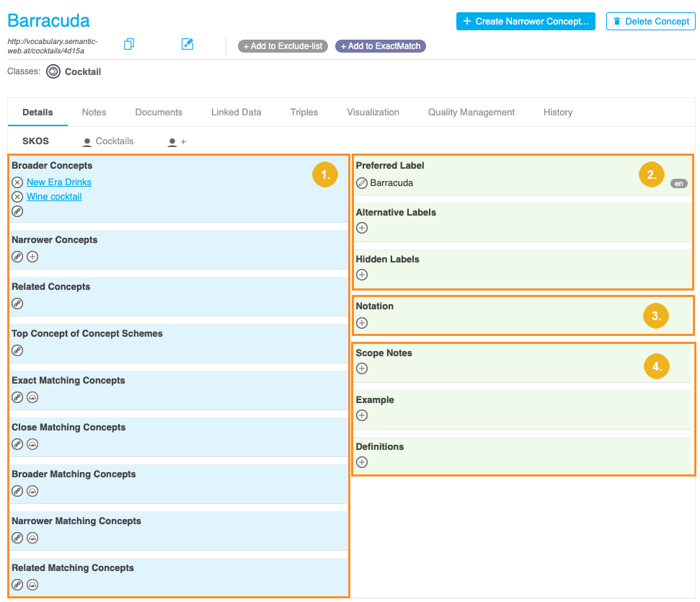Add a new narrower concept with plus icon
Screen dimensions: 700x602
point(32,257)
